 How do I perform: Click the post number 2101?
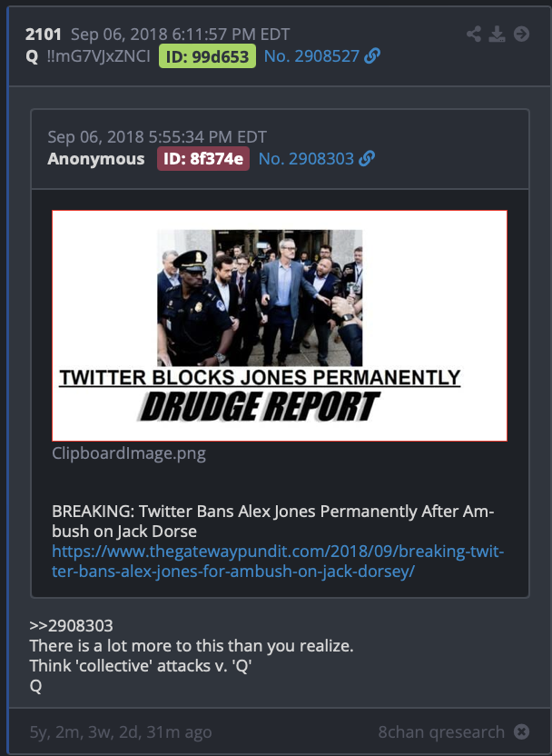pyautogui.click(x=44, y=35)
